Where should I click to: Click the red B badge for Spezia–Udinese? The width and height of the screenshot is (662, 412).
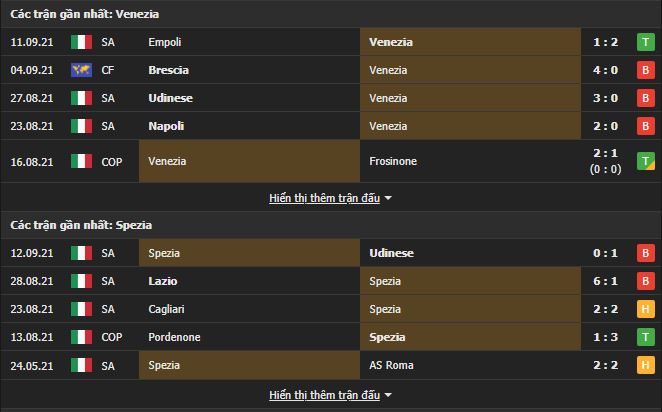coord(645,253)
